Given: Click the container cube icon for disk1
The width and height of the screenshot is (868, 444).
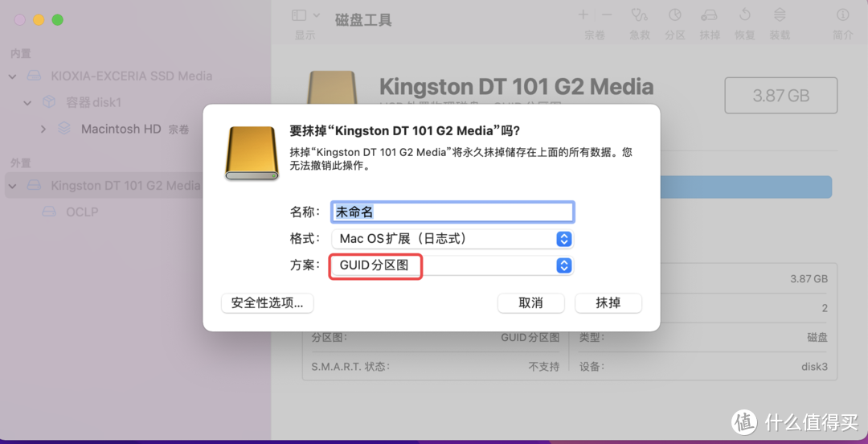Looking at the screenshot, I should pos(49,102).
